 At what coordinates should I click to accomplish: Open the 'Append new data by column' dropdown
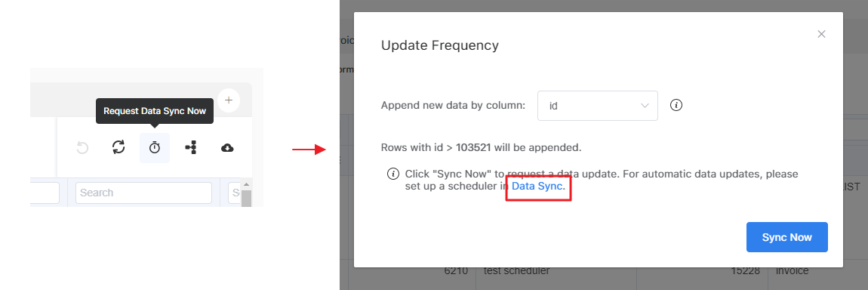[x=597, y=106]
